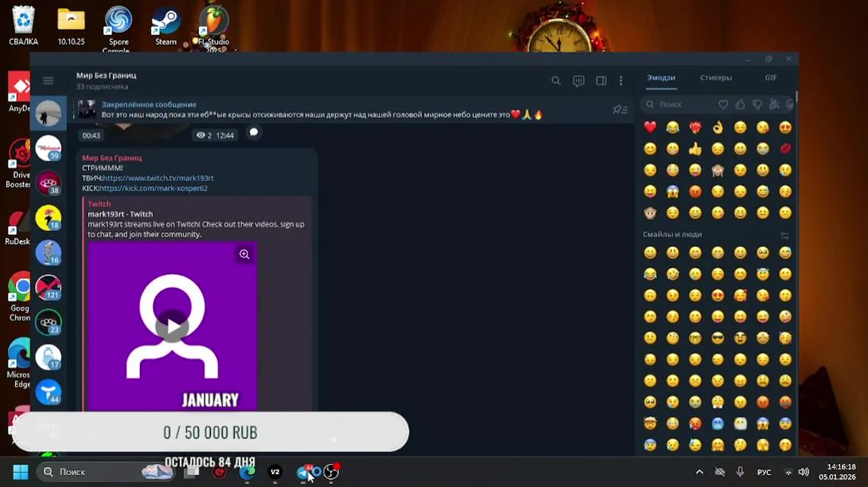Insert the see-no-evil monkey emoji
868x487 pixels.
pos(717,170)
